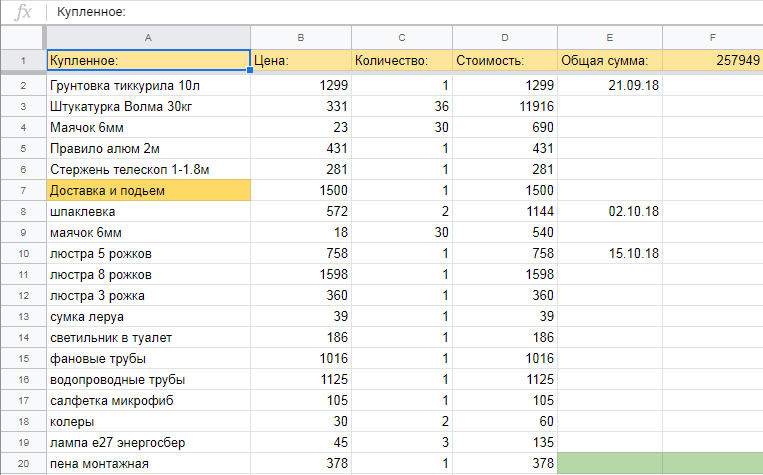Click cell "люстра 8 рожков"
Viewport: 763px width, 475px height.
click(x=148, y=274)
